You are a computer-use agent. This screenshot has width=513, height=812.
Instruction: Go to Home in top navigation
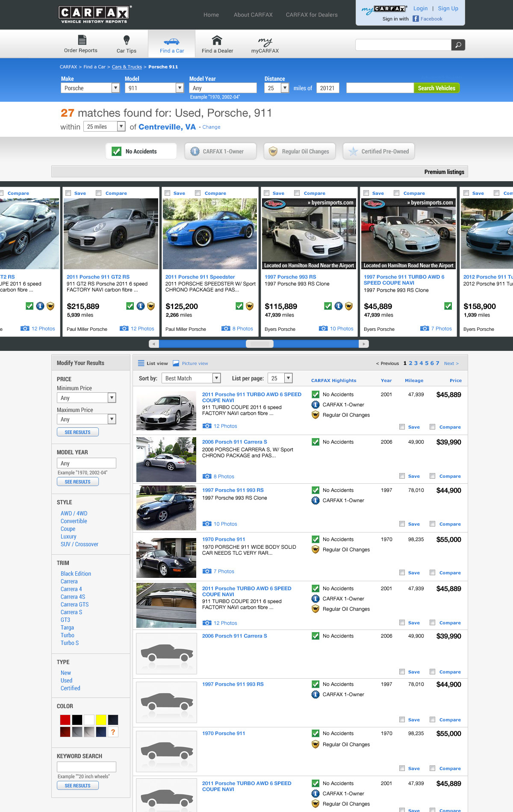211,15
